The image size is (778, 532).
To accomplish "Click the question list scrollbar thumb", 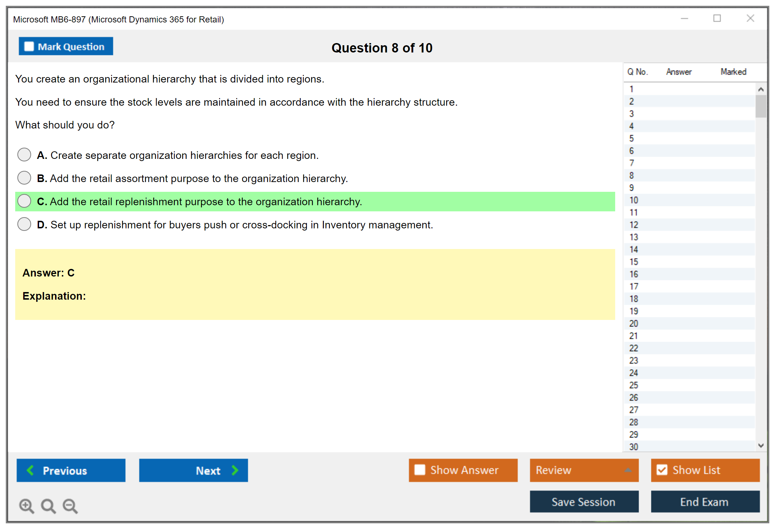I will (x=761, y=106).
